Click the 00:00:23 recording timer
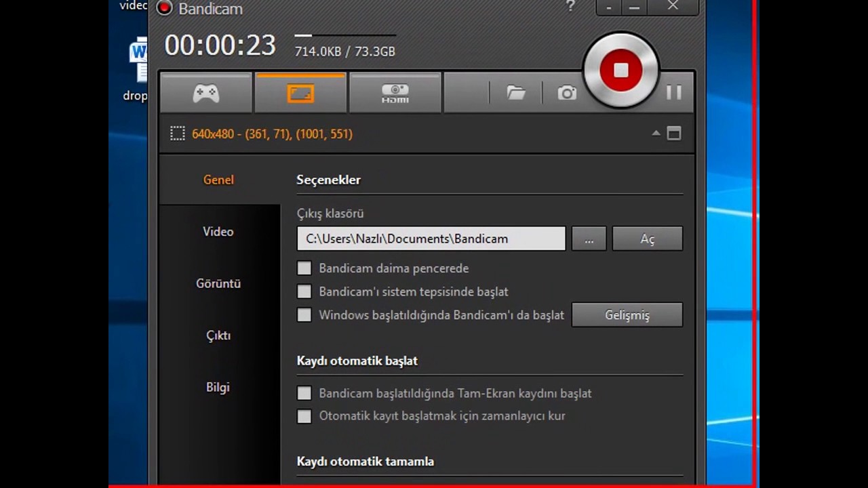 [x=220, y=45]
